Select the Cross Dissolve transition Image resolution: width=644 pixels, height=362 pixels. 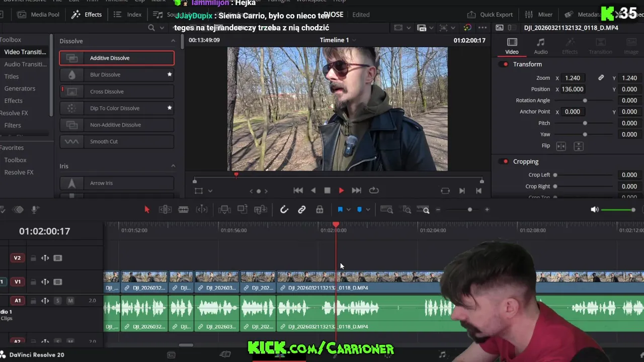117,92
